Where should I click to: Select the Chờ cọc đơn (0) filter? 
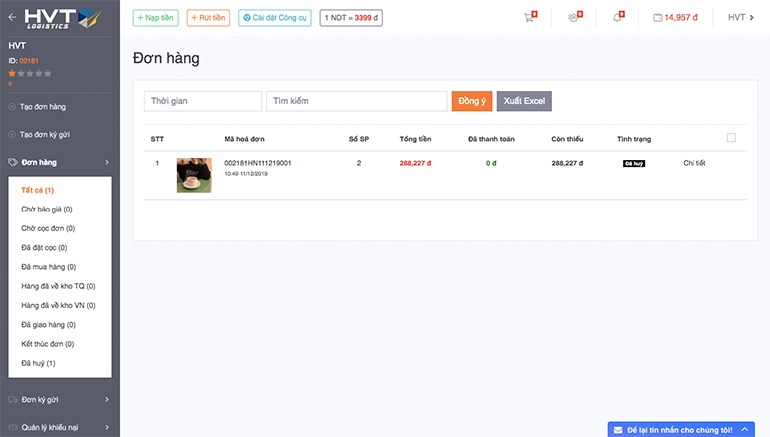48,228
